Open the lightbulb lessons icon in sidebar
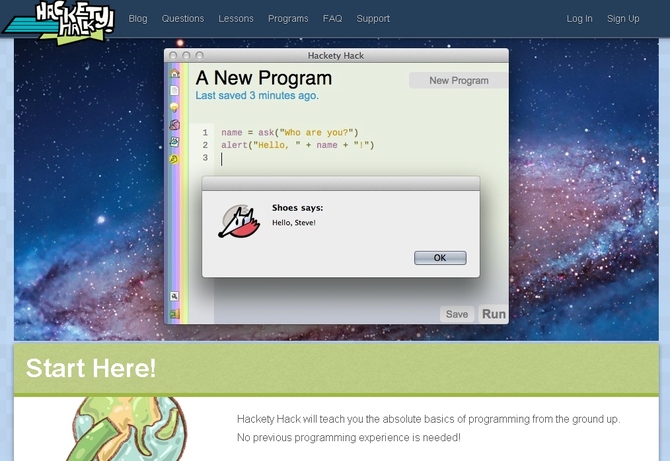Screen dimensions: 670x461 174,107
